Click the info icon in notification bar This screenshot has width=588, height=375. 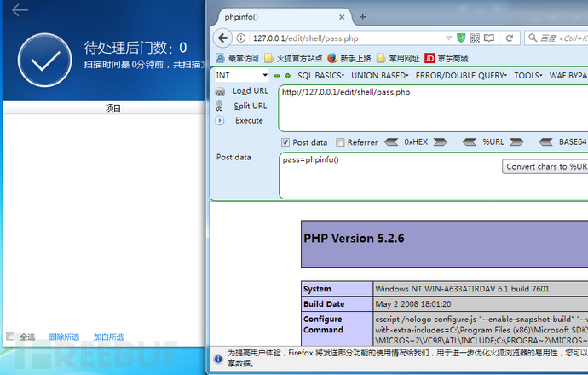(x=218, y=359)
